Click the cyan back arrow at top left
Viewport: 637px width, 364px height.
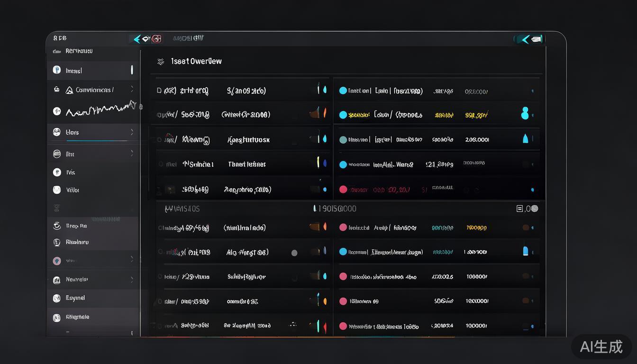point(137,39)
